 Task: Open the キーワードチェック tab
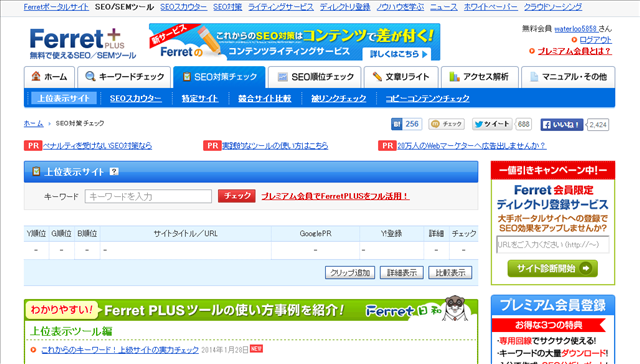[x=124, y=77]
